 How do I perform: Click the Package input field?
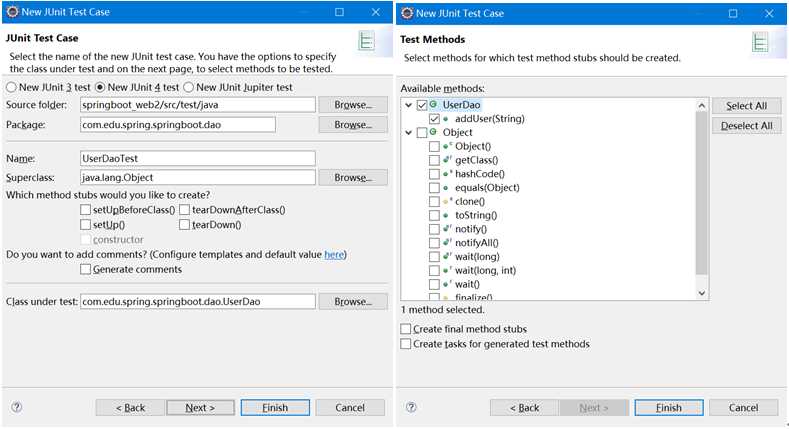178,125
